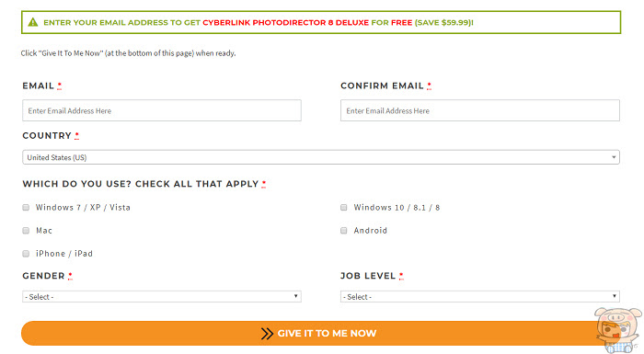Tick the Mac checkbox
Screen dimensions: 644x354
[26, 231]
